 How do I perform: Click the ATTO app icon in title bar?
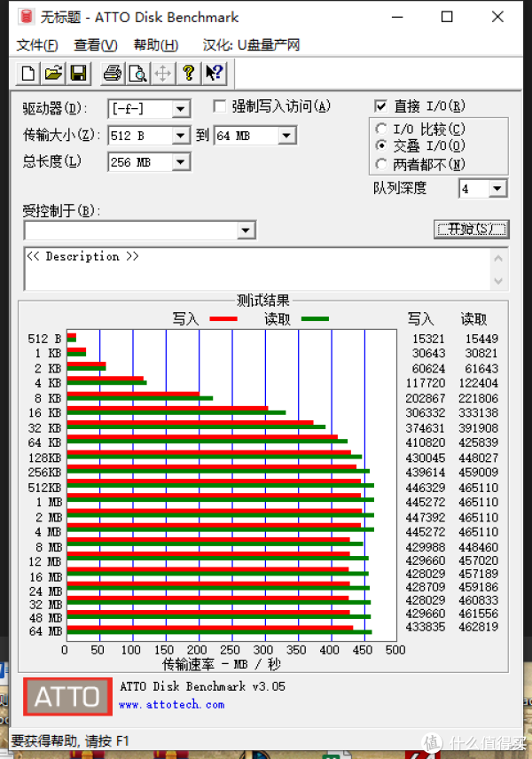(x=26, y=17)
